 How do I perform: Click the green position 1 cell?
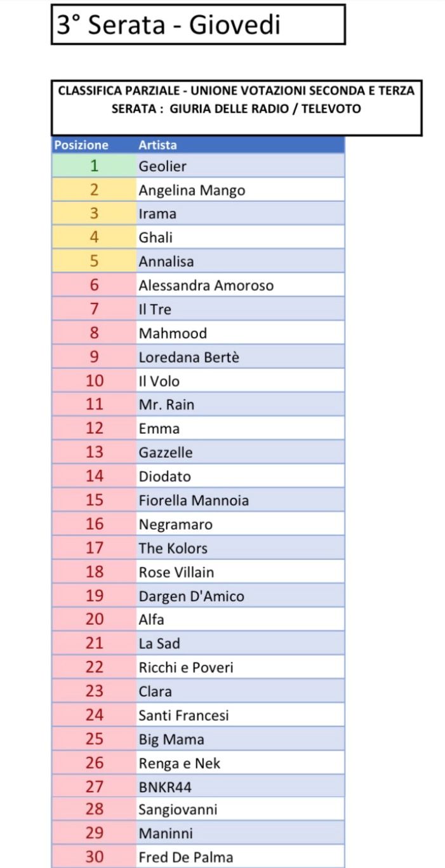point(94,166)
